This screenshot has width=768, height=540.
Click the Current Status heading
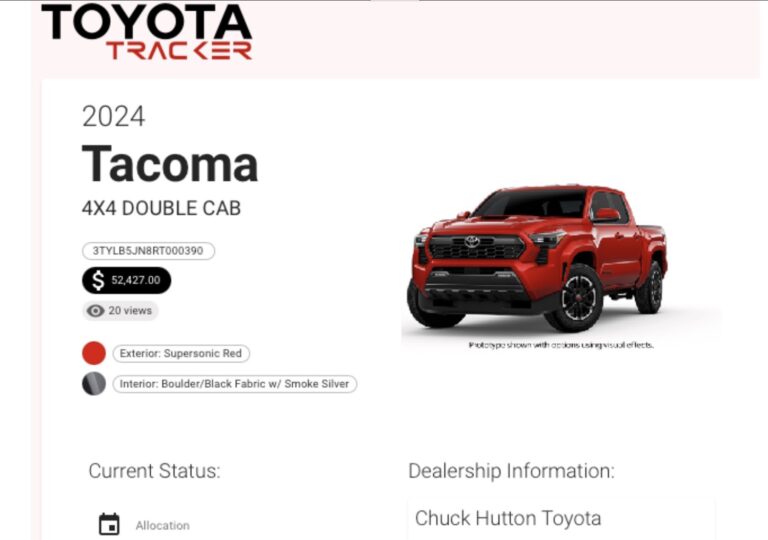(x=154, y=471)
